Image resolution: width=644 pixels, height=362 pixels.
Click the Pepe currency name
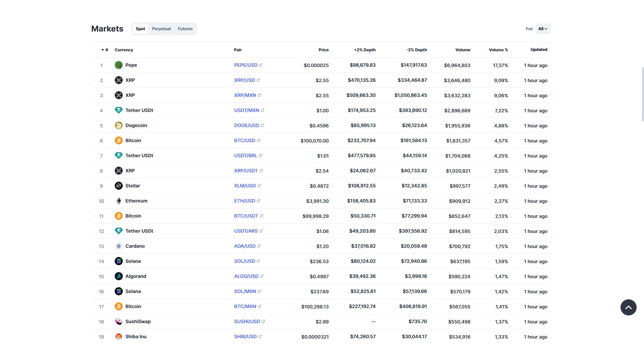(x=131, y=65)
